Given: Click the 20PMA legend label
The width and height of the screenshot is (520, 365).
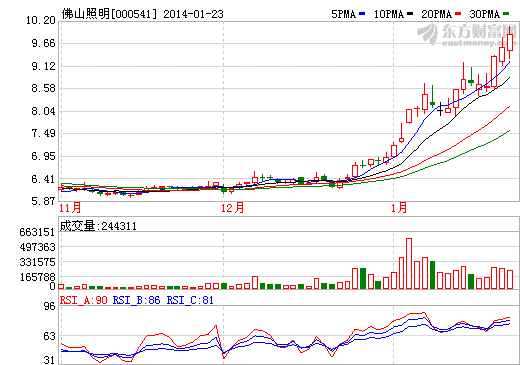Looking at the screenshot, I should point(437,14).
